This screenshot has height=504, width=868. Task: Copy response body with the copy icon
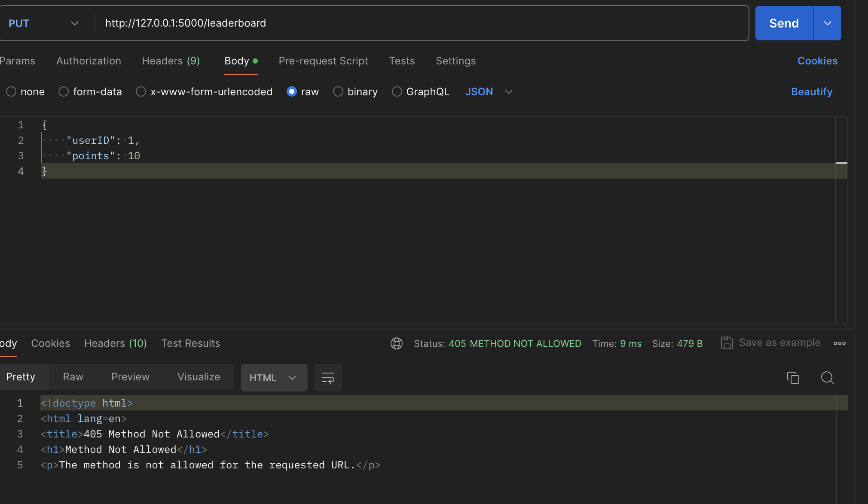793,378
